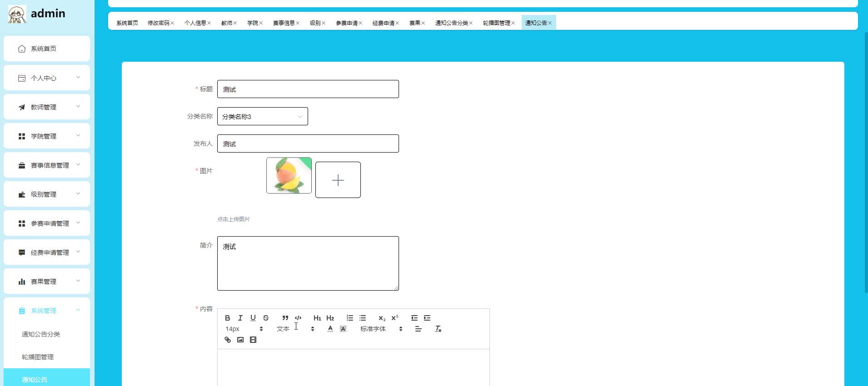Expand the 学院管理 sidebar menu

pos(47,136)
